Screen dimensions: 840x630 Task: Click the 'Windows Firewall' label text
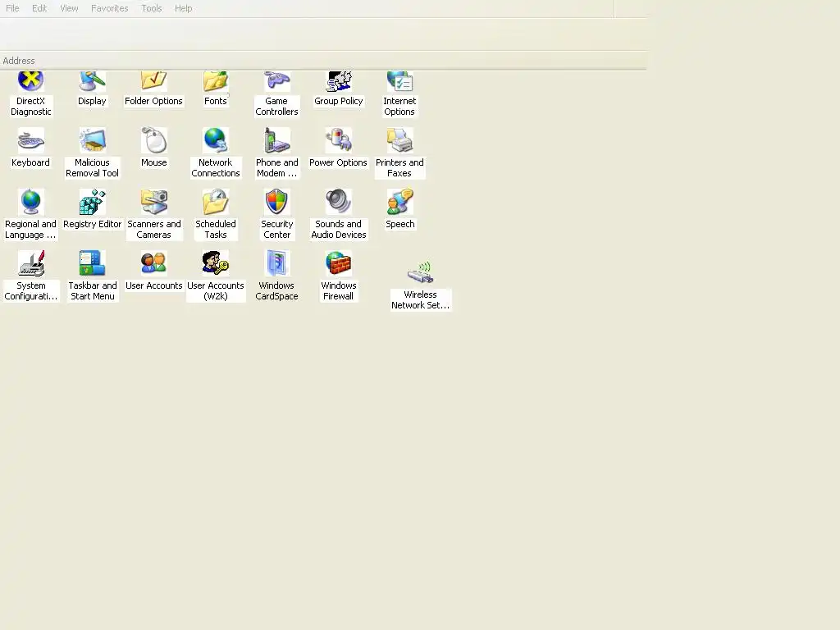pos(339,291)
